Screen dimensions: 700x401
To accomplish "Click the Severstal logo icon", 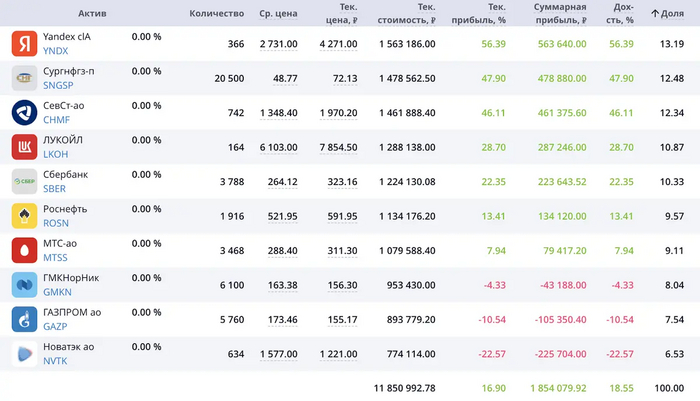I will click(x=24, y=113).
